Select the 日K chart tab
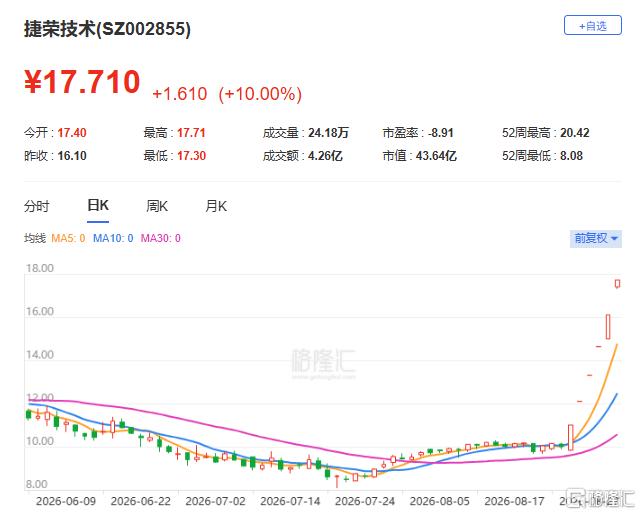Viewport: 641px width, 515px height. [98, 205]
